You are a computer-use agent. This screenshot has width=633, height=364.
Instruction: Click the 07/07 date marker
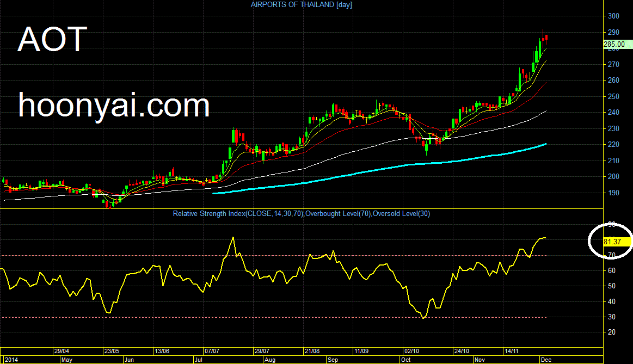[x=212, y=351]
